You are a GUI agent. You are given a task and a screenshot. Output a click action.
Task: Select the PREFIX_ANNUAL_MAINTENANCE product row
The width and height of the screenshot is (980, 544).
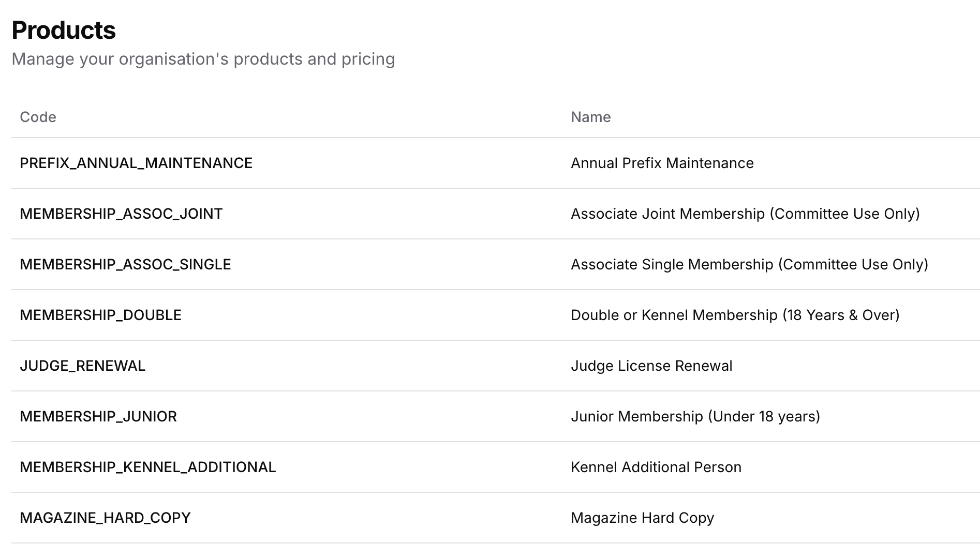(136, 163)
